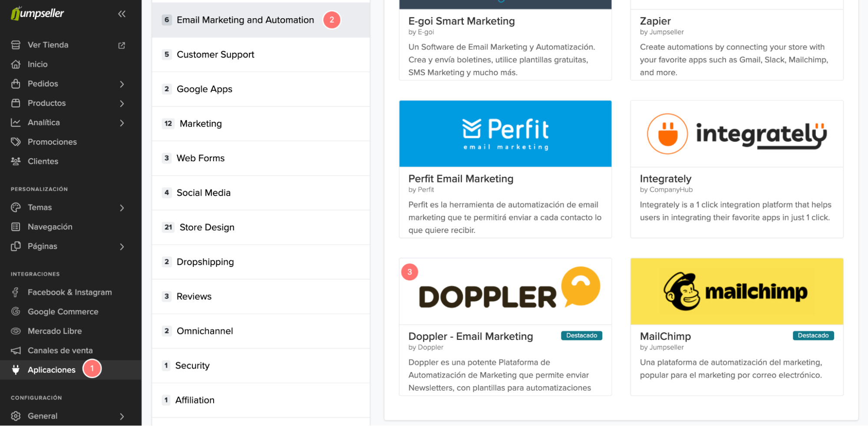Expand the Productos submenu arrow
Viewport: 868px width, 426px height.
pos(122,103)
